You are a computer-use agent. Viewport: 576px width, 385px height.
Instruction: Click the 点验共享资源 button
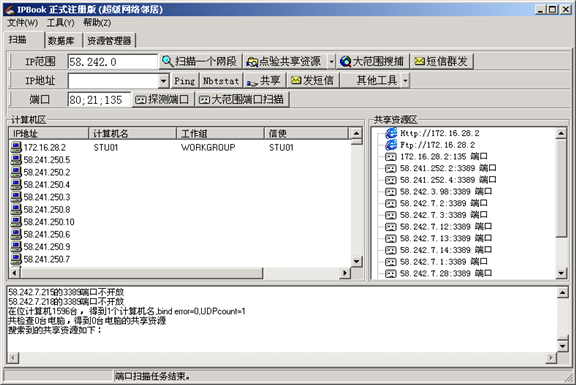pyautogui.click(x=285, y=61)
